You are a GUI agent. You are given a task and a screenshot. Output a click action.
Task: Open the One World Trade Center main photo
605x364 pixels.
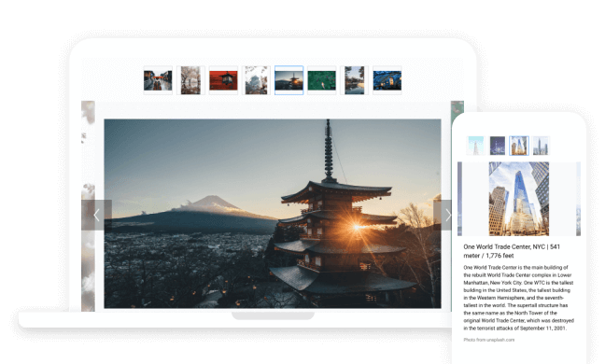(519, 199)
